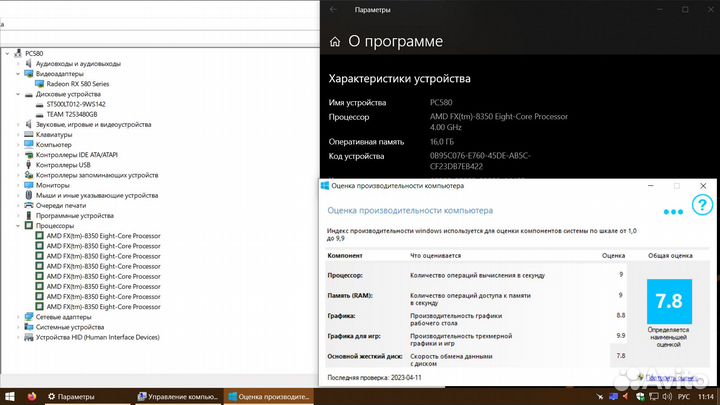Viewport: 720px width, 405px height.
Task: Click the Системные устройства icon
Action: [x=28, y=327]
